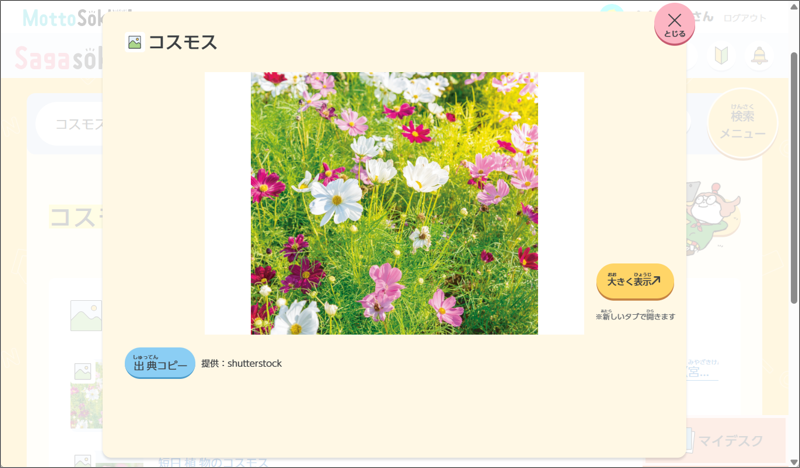The width and height of the screenshot is (800, 468).
Task: Copy the citation with 出典コピー button
Action: tap(160, 363)
